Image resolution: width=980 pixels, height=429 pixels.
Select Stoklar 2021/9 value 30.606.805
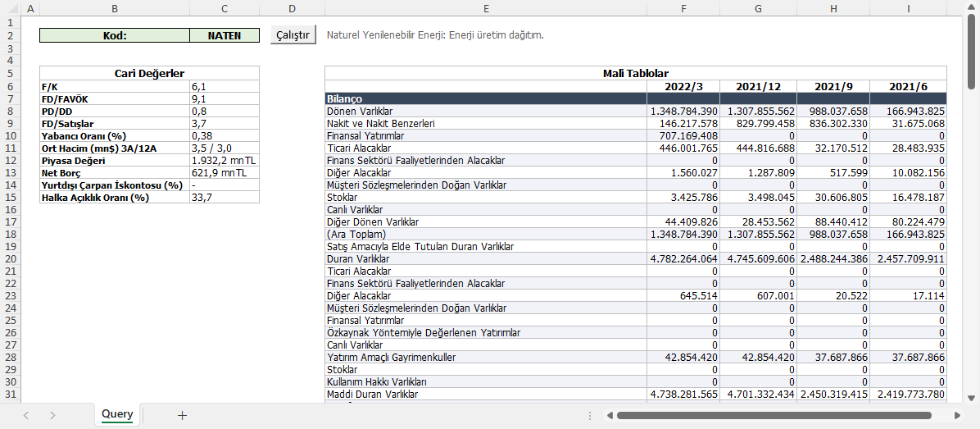[833, 198]
